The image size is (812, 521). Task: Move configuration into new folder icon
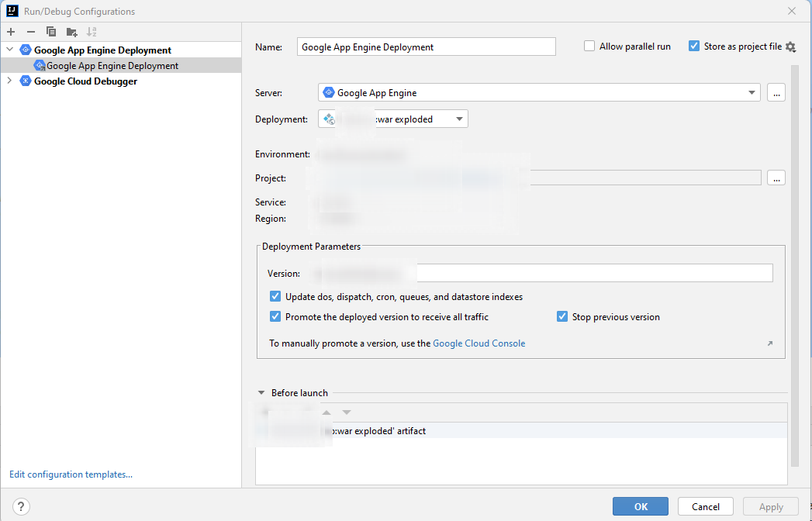pos(72,32)
